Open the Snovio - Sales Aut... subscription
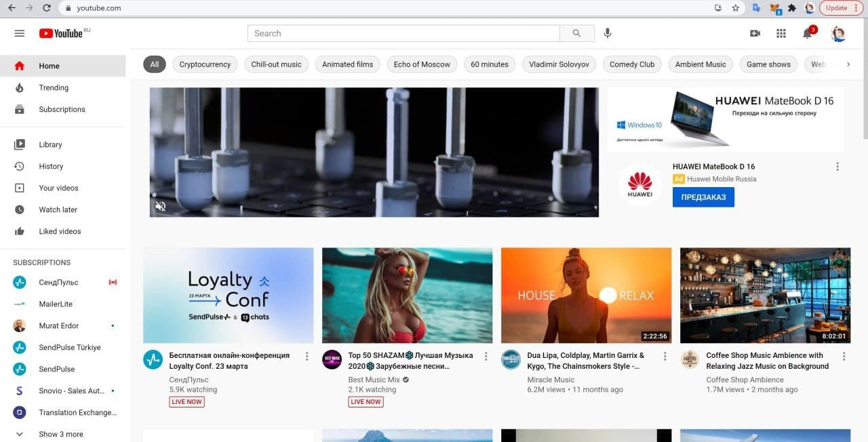Viewport: 868px width, 442px height. [x=63, y=390]
